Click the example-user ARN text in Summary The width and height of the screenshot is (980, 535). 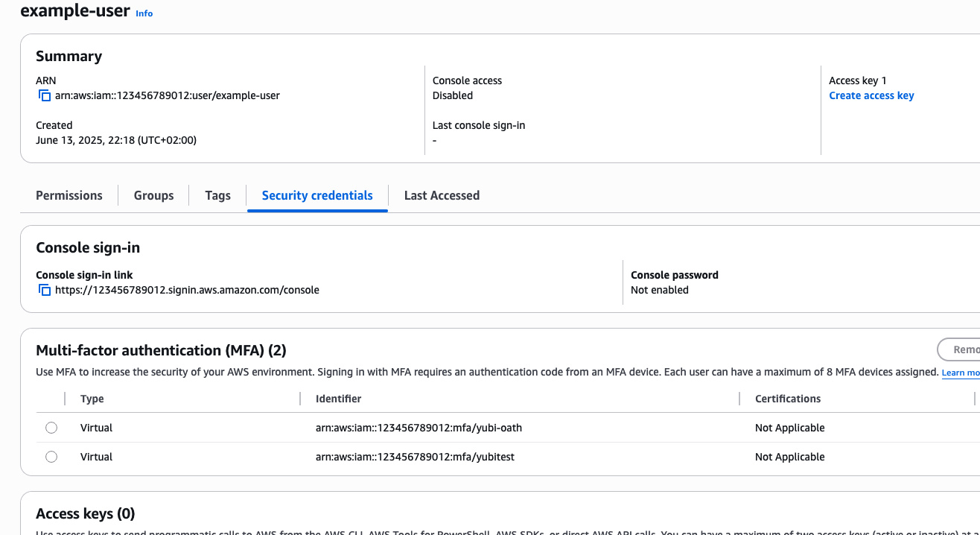point(168,95)
